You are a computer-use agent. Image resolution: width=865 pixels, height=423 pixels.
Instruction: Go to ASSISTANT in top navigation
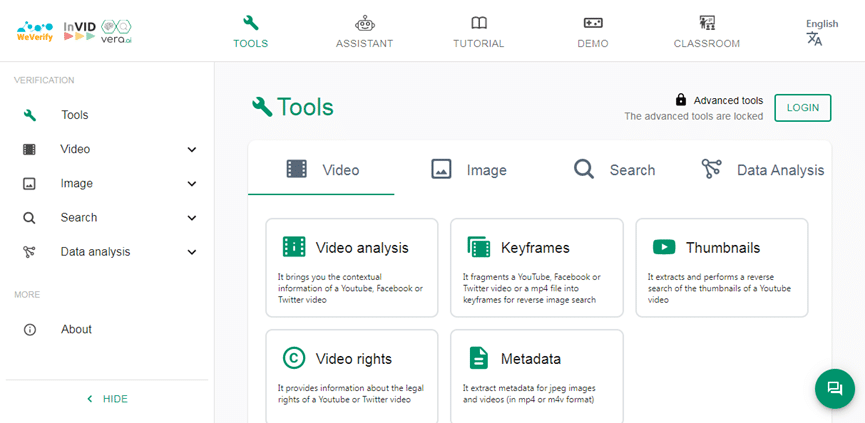[x=364, y=44]
